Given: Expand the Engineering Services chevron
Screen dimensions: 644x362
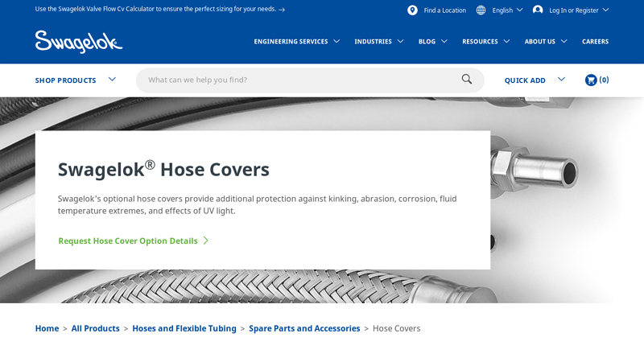Looking at the screenshot, I should coord(336,41).
